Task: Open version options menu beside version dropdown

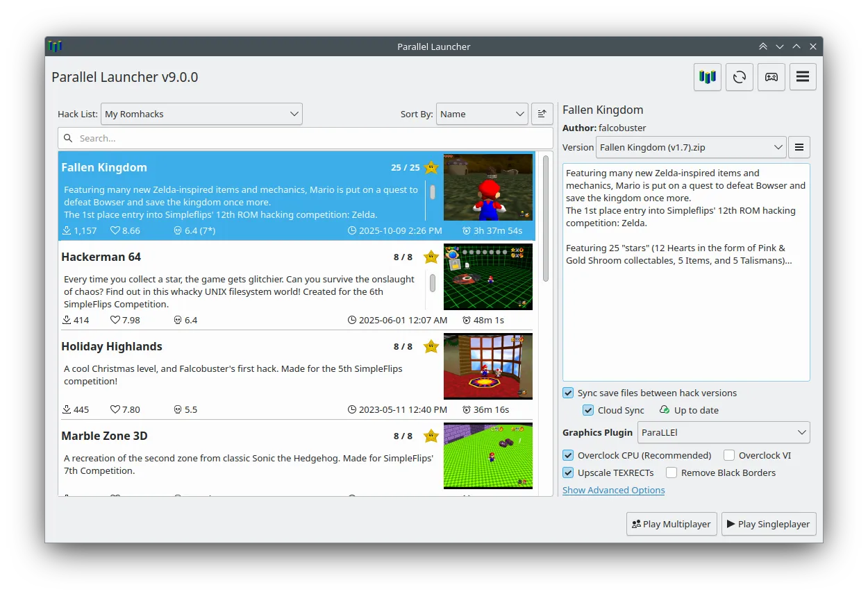Action: [x=799, y=147]
